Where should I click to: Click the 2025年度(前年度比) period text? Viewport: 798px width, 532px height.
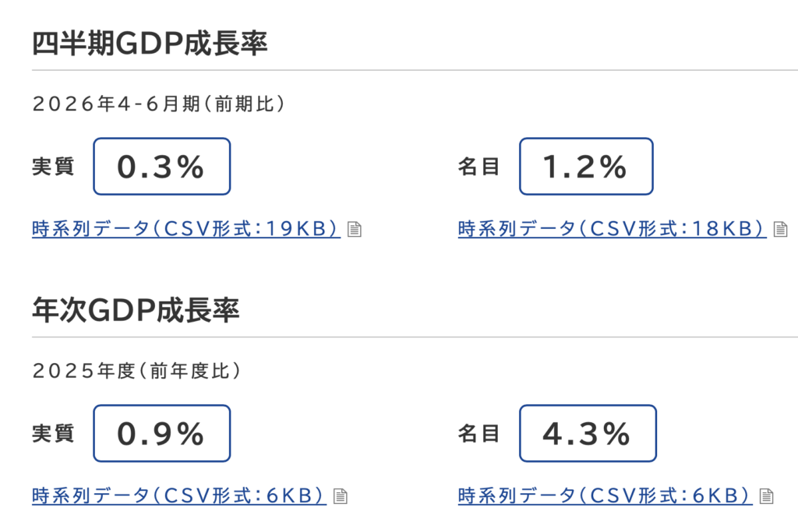pyautogui.click(x=137, y=371)
